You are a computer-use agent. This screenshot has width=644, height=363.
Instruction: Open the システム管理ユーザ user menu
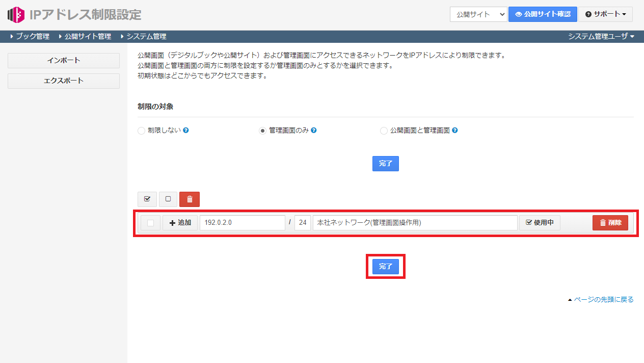(x=601, y=36)
